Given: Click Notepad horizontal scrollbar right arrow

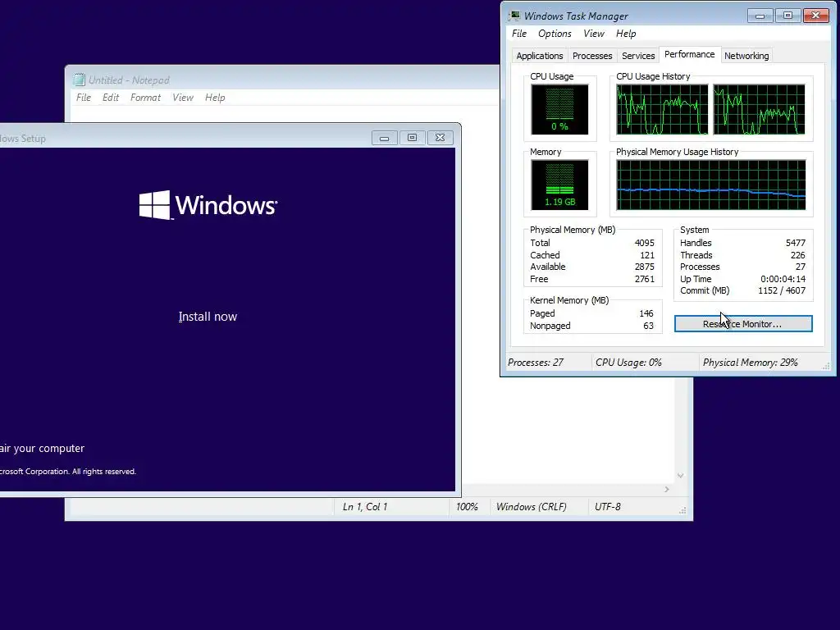Looking at the screenshot, I should click(x=667, y=489).
